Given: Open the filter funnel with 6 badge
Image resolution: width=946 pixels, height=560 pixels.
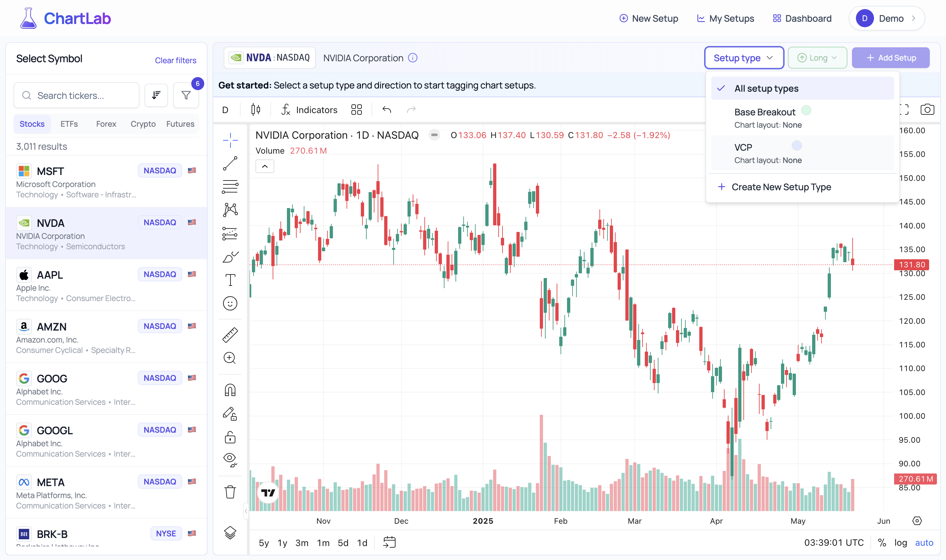Looking at the screenshot, I should pyautogui.click(x=186, y=95).
